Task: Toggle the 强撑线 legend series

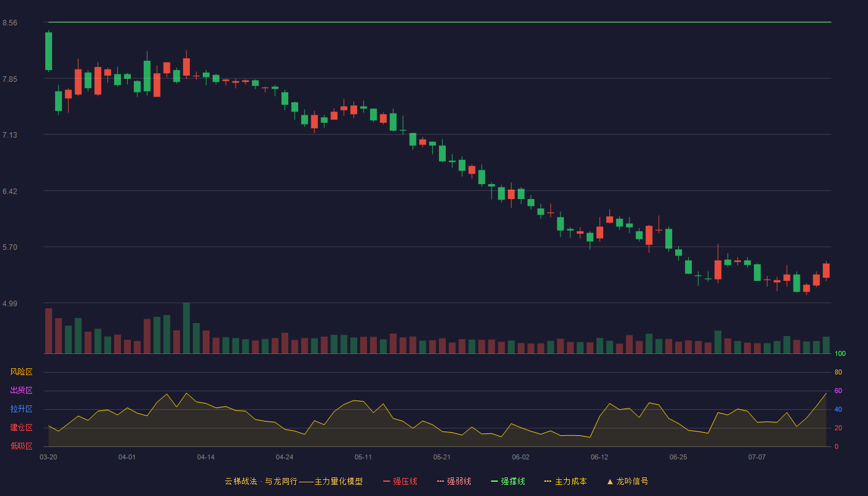Action: coord(508,481)
